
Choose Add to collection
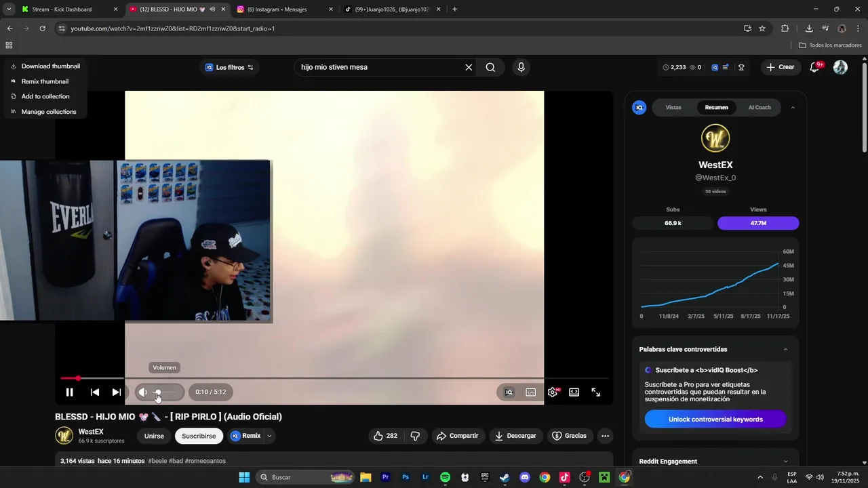point(41,96)
